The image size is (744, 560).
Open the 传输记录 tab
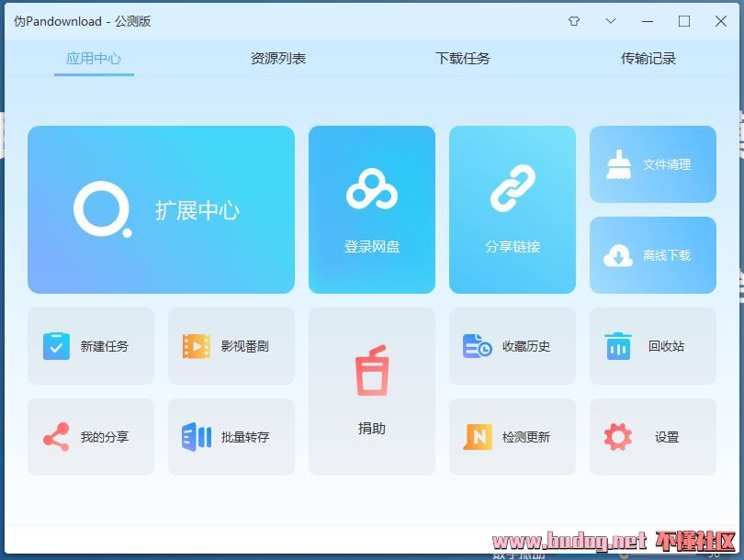tap(648, 59)
